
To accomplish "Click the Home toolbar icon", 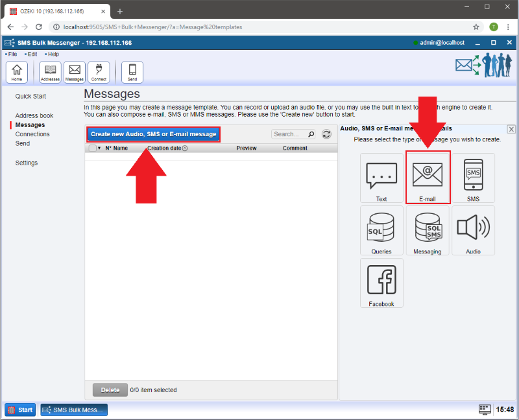I will (x=16, y=72).
